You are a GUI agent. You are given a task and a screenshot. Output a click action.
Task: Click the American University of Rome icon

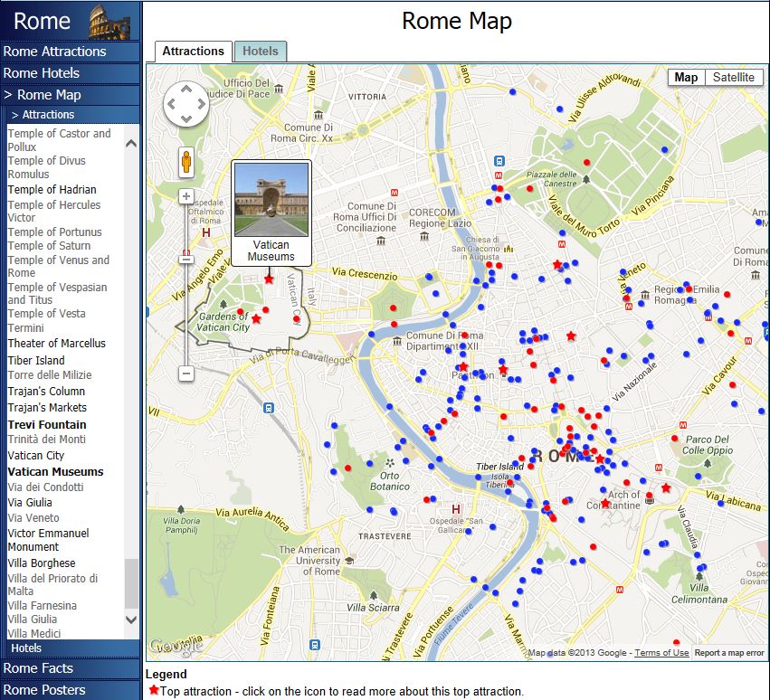(349, 560)
